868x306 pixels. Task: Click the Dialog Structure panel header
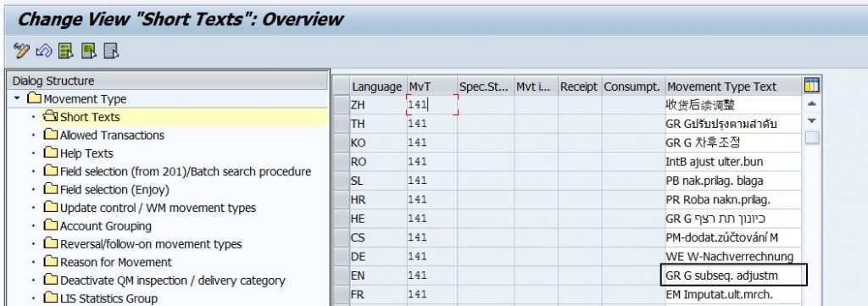pos(167,81)
